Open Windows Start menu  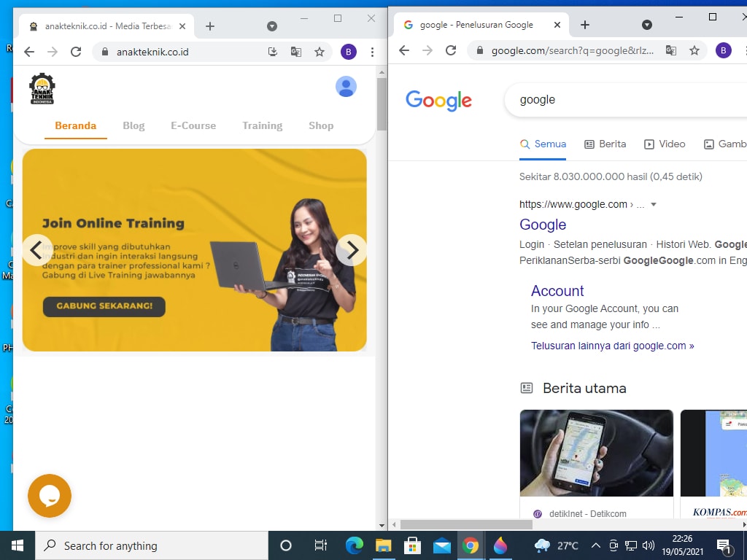pyautogui.click(x=18, y=545)
